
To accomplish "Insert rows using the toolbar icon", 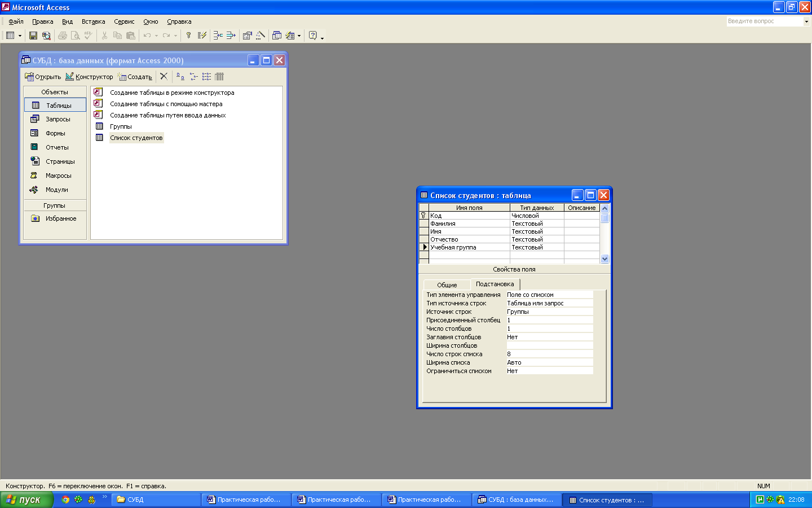I will pyautogui.click(x=218, y=36).
